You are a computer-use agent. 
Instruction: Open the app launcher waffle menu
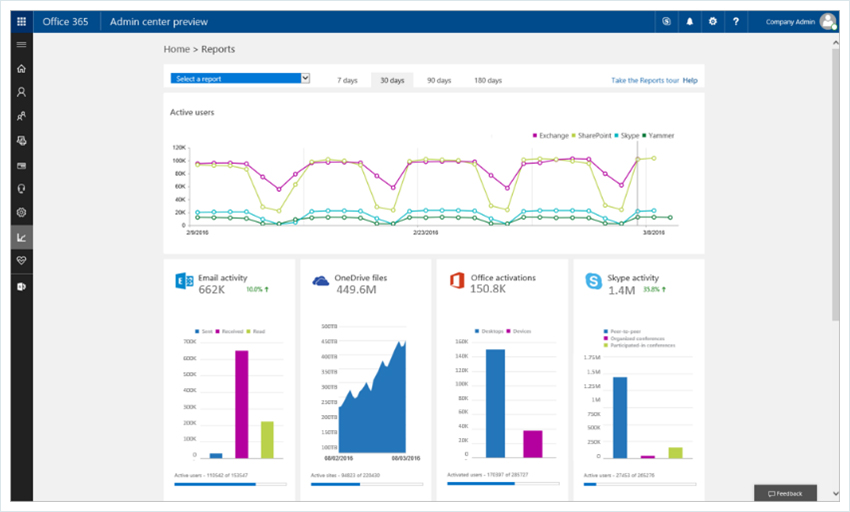(21, 22)
